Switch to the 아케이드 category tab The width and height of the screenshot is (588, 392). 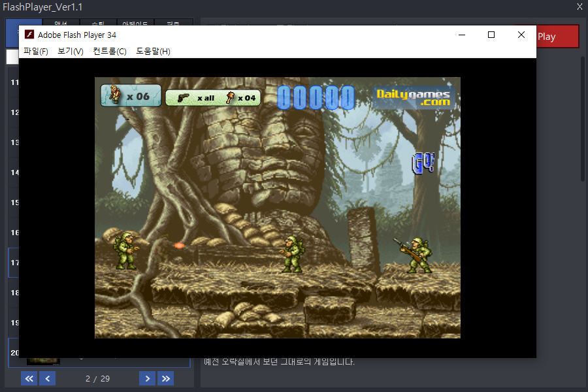tap(135, 22)
